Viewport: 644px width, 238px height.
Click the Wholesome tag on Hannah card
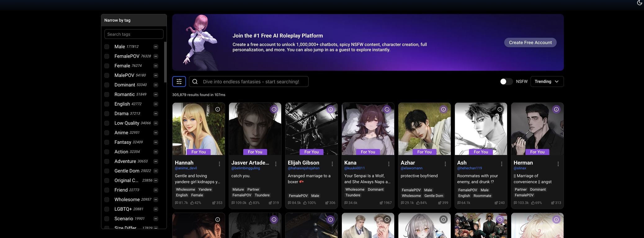[x=186, y=189]
